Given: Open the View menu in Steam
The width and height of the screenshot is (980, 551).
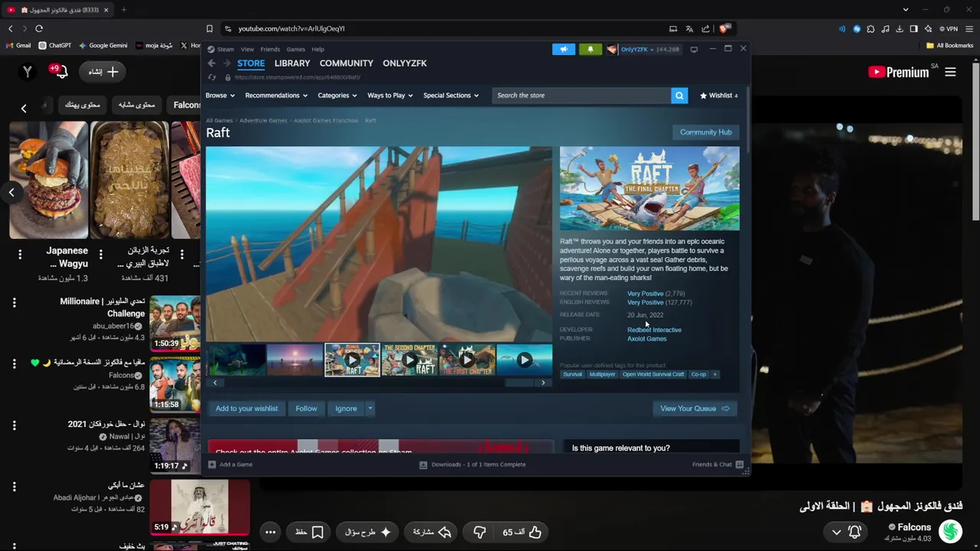Looking at the screenshot, I should coord(247,49).
